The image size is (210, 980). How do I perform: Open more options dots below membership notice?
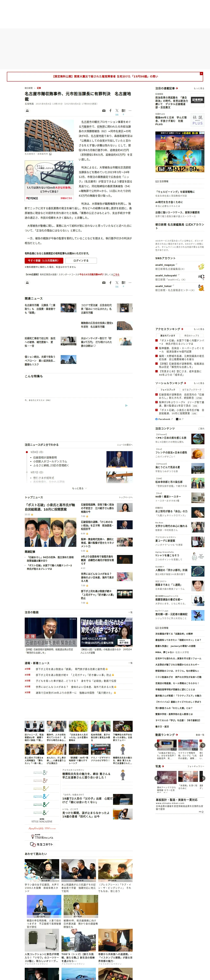130,283
